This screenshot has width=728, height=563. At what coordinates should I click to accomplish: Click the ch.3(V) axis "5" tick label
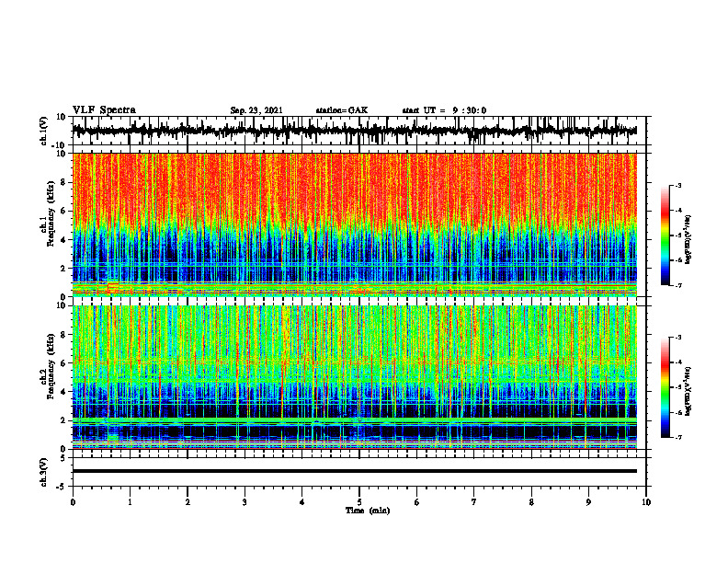[x=63, y=458]
